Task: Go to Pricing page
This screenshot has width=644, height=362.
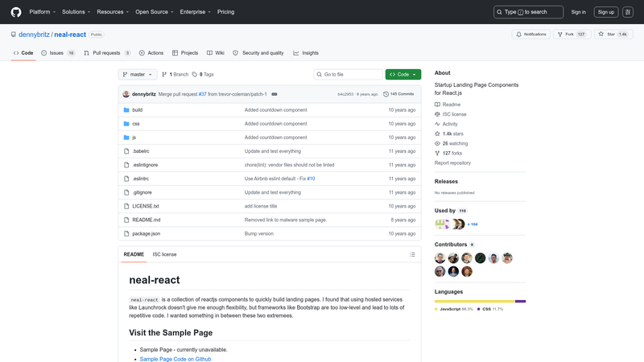Action: coord(226,12)
